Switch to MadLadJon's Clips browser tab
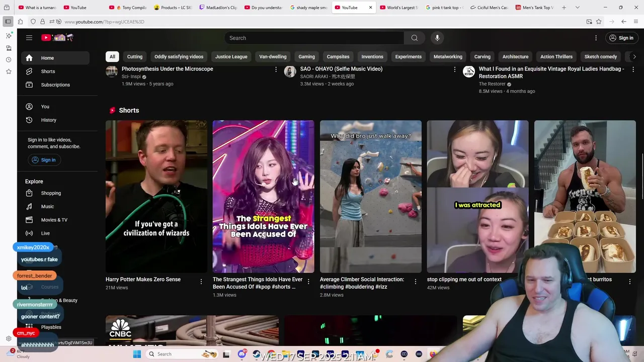Viewport: 644px width, 362px height. 218,8
